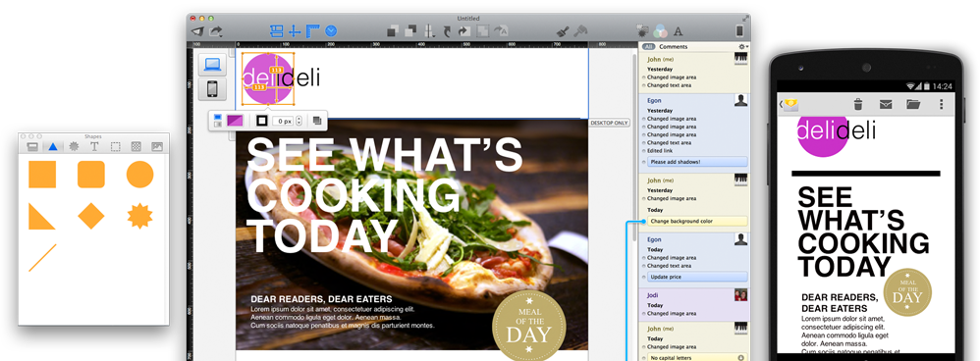Click the 'Change background color' comment

(x=697, y=221)
